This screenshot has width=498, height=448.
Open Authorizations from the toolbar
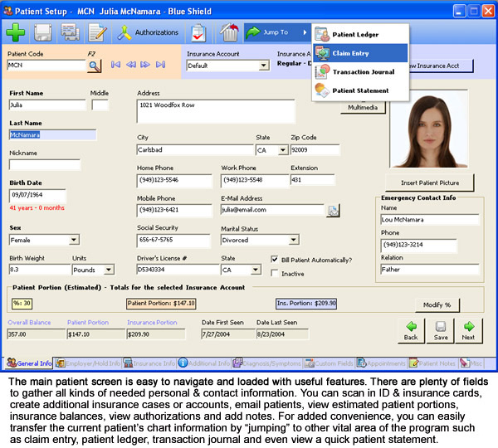(148, 33)
